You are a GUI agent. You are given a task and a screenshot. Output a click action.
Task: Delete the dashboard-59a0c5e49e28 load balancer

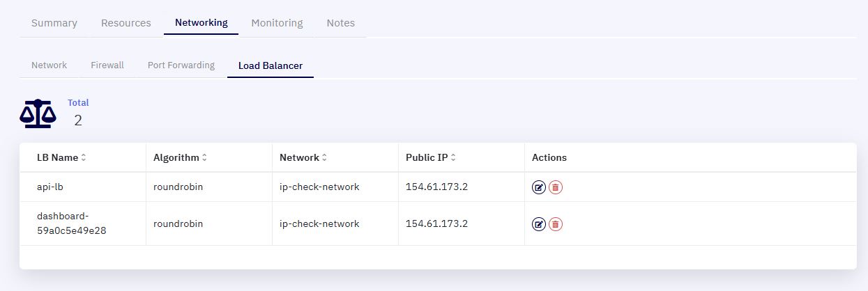point(555,224)
